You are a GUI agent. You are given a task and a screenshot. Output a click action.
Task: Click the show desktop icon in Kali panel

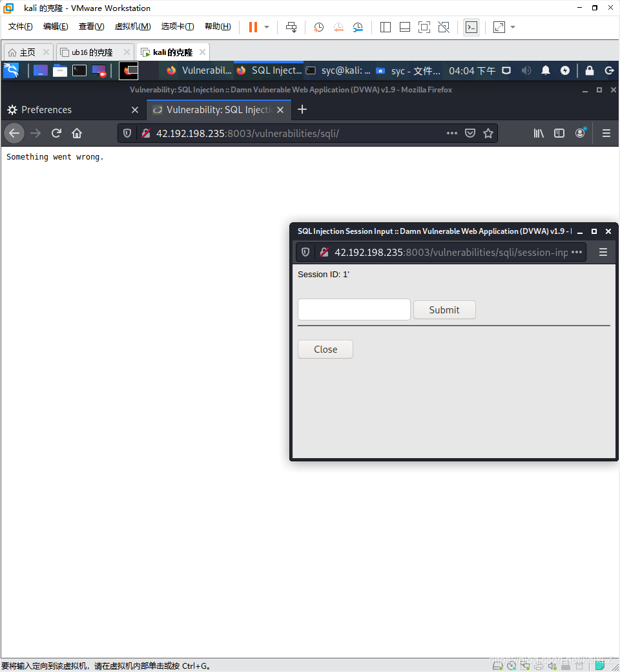point(40,70)
